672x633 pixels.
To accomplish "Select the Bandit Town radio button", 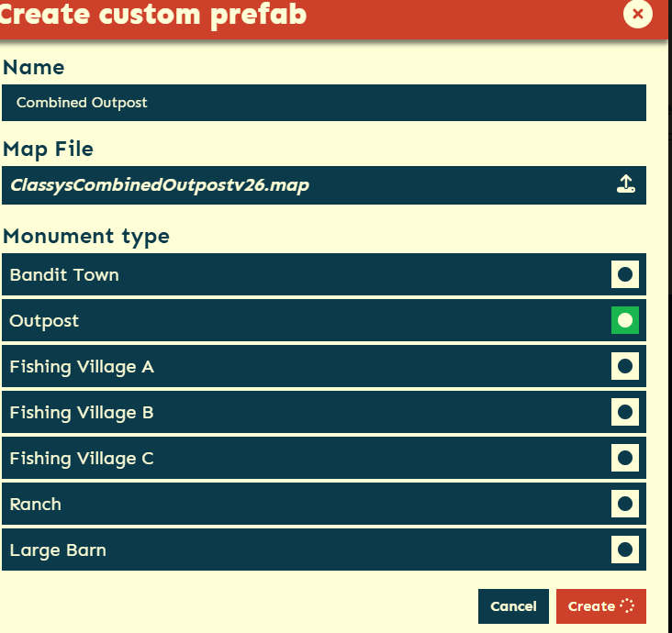I will point(625,274).
